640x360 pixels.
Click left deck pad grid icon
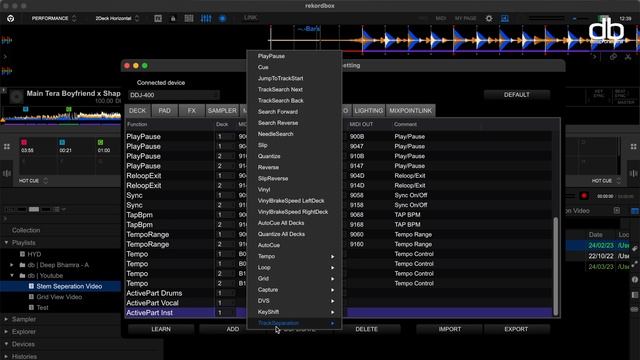[x=7, y=147]
